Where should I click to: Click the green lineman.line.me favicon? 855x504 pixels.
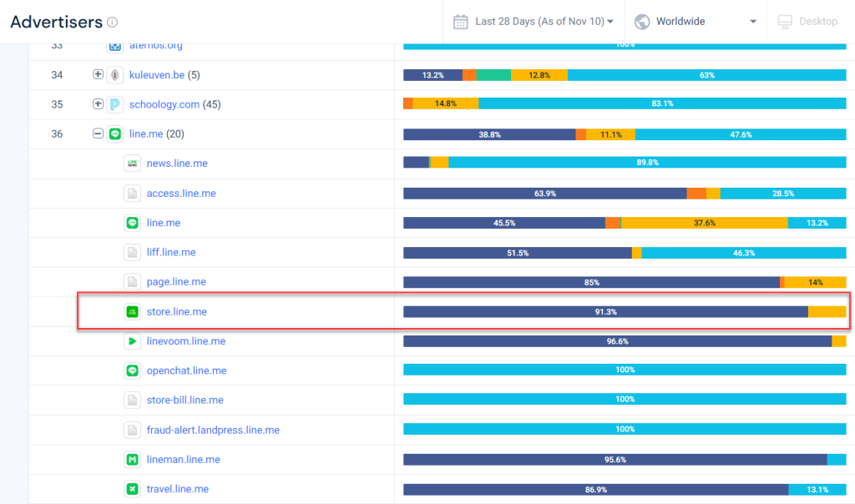pyautogui.click(x=132, y=460)
